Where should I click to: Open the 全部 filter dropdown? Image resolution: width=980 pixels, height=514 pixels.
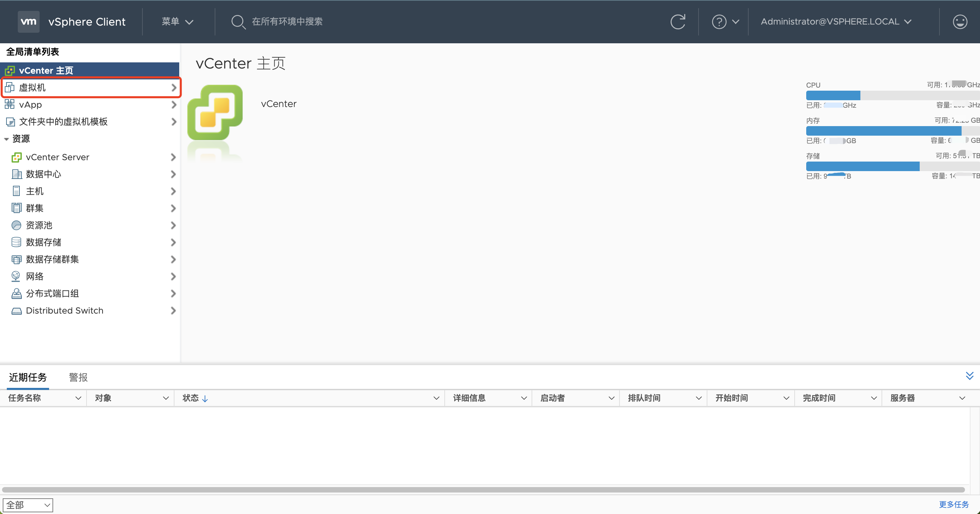(x=28, y=505)
